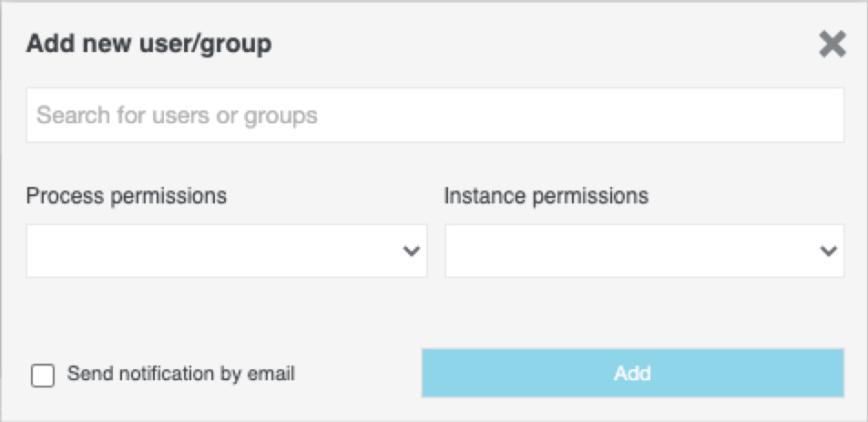The height and width of the screenshot is (422, 868).
Task: Expand the left permissions combo box
Action: tap(226, 251)
